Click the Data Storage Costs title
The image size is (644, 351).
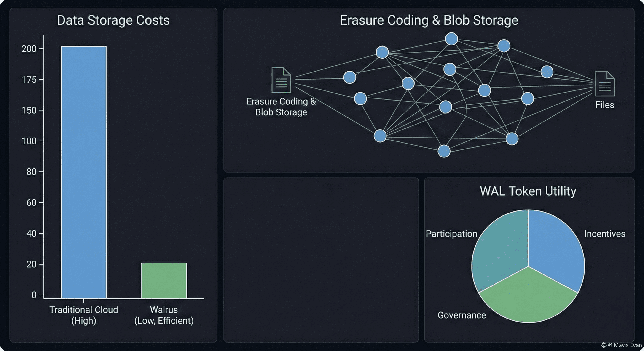point(113,20)
